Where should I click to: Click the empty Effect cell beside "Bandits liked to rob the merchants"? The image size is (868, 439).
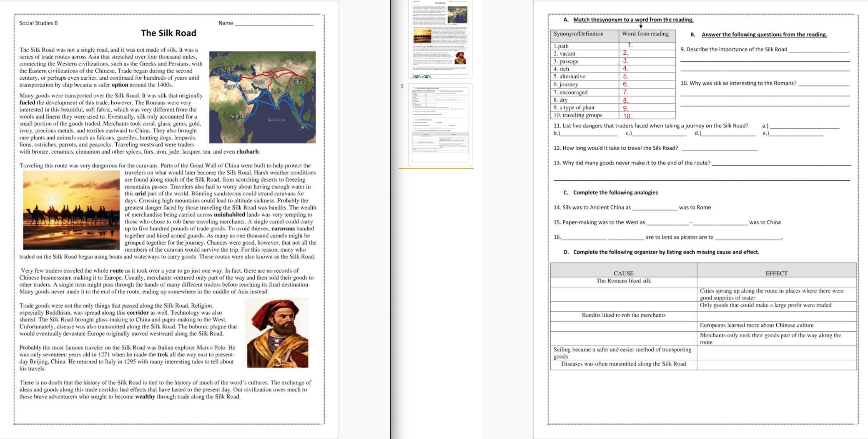click(777, 316)
